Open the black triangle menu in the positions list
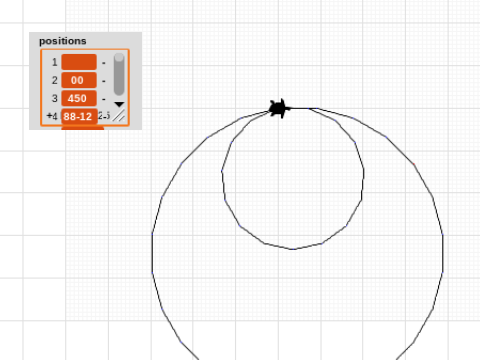This screenshot has height=360, width=480. [x=119, y=104]
